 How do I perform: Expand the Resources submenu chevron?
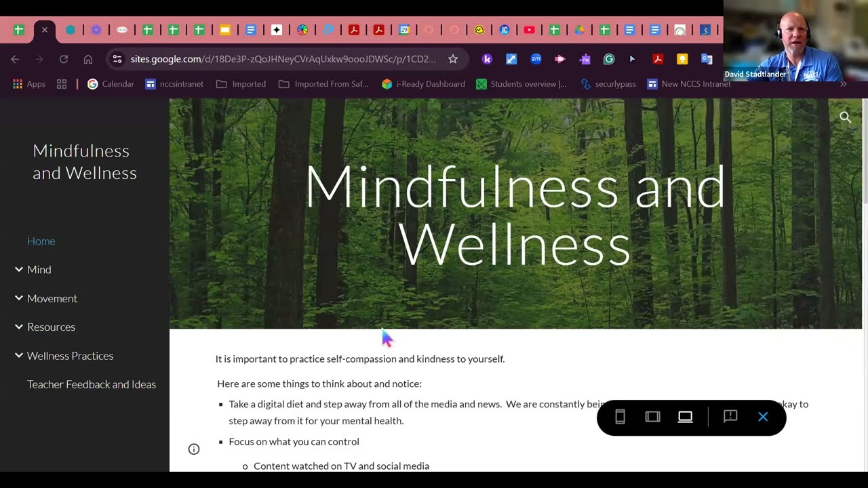pyautogui.click(x=19, y=327)
